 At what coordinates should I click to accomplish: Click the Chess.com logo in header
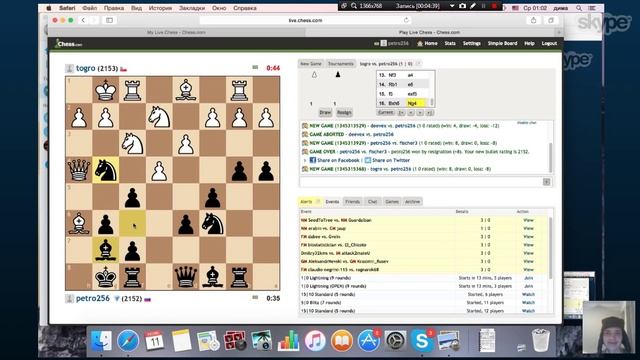click(69, 44)
